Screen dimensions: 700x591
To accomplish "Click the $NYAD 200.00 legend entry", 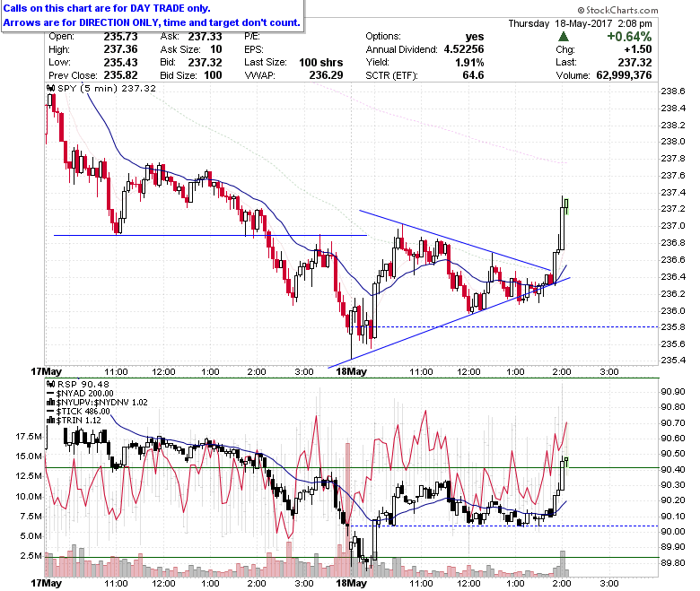I will (85, 394).
